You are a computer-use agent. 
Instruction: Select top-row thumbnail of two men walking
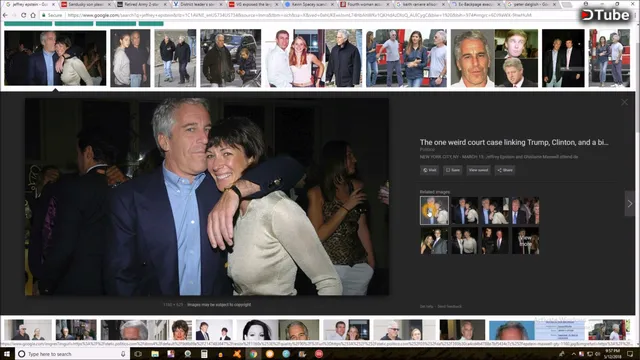(175, 58)
